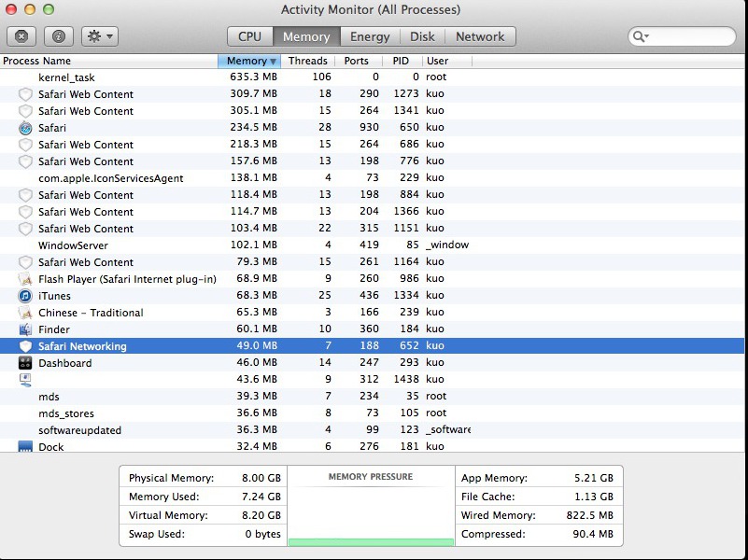Viewport: 748px width, 560px height.
Task: Show the Network tab
Action: 480,36
